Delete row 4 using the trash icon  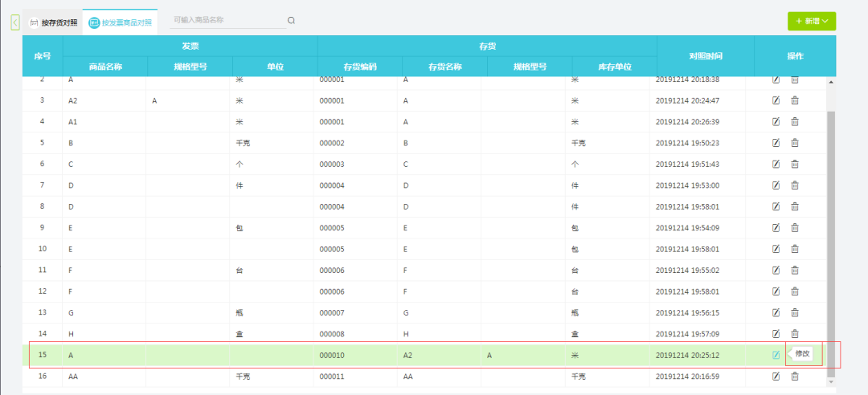coord(795,121)
